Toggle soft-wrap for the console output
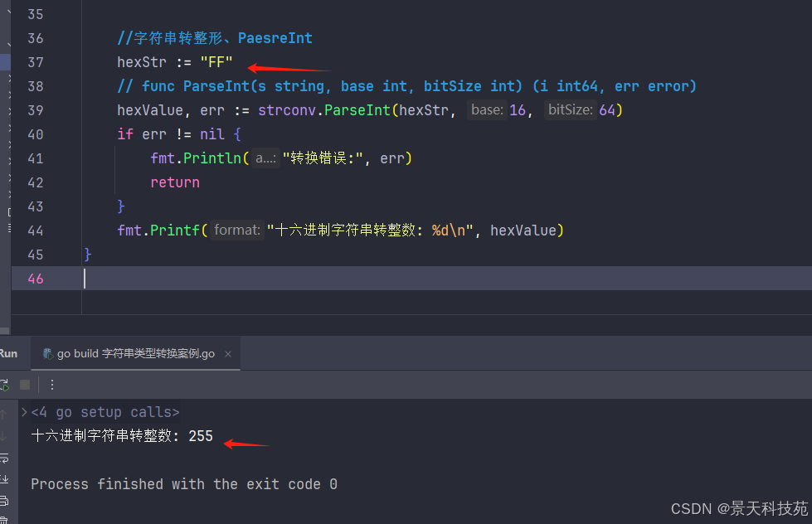The image size is (812, 524). pos(4,458)
